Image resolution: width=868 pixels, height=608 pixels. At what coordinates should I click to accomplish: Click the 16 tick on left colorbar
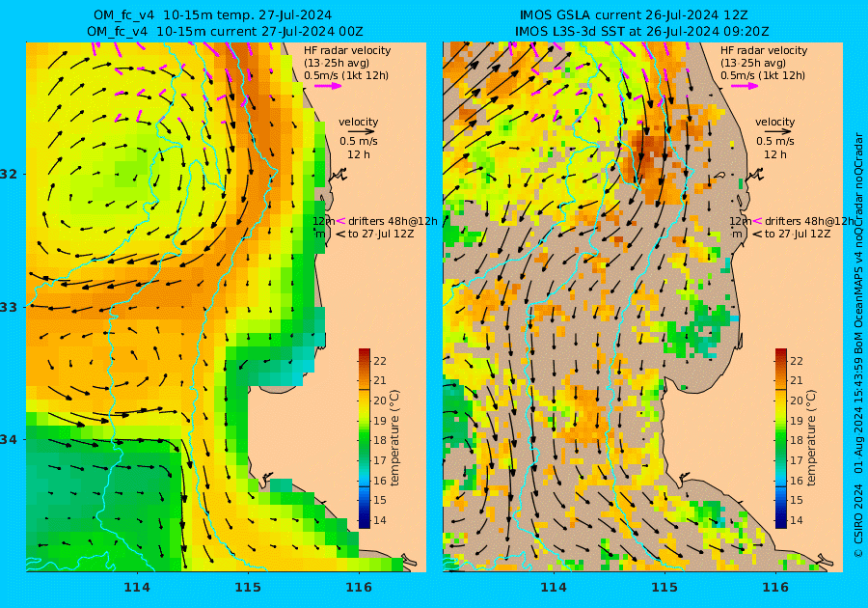tap(380, 481)
